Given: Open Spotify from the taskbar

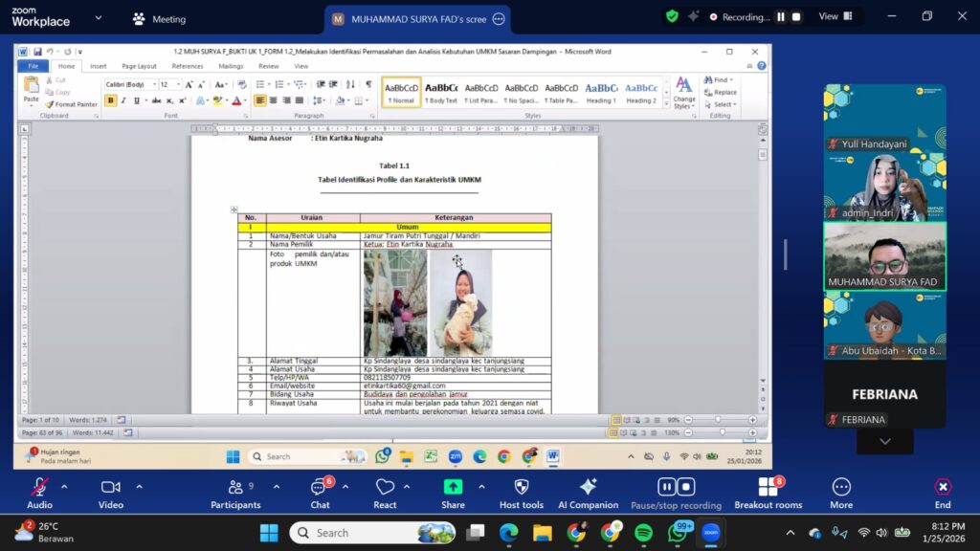Looking at the screenshot, I should (x=643, y=533).
